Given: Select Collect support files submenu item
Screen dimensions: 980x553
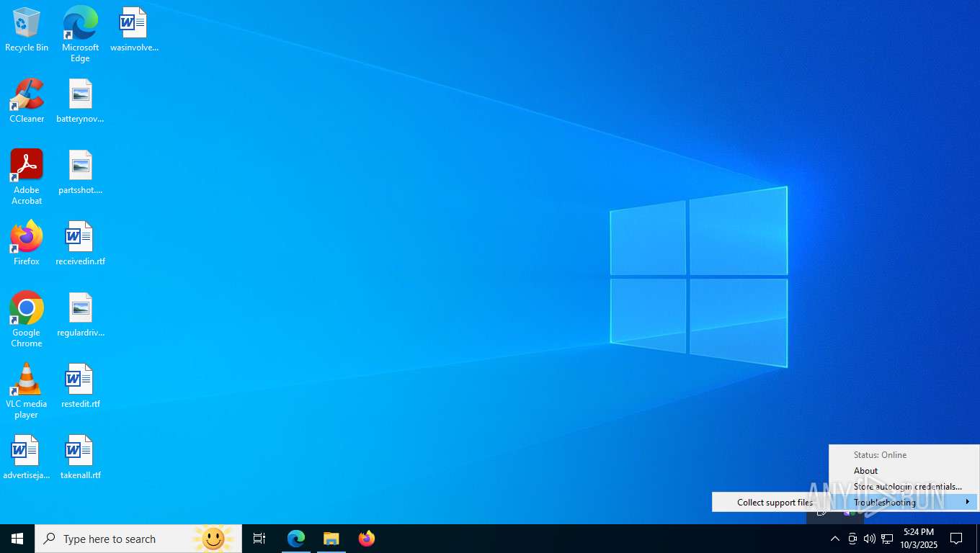Looking at the screenshot, I should point(775,503).
